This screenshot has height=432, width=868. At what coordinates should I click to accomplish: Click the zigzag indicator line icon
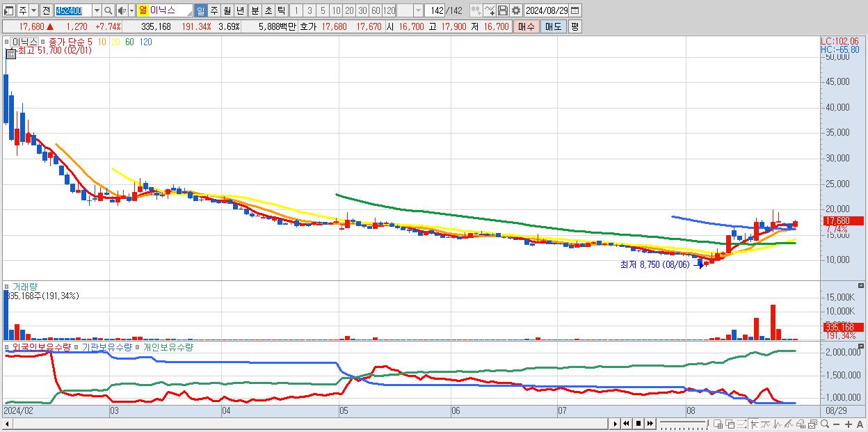click(765, 424)
